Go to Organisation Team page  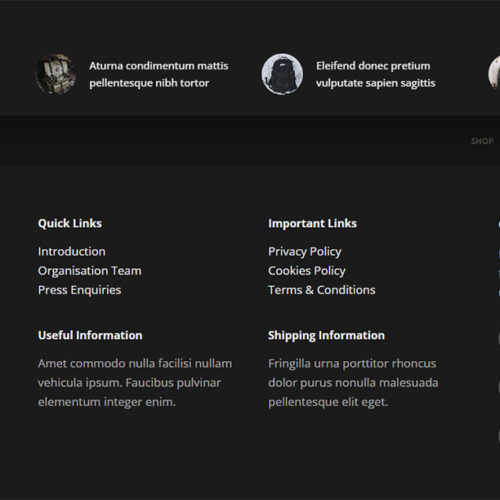click(x=90, y=271)
